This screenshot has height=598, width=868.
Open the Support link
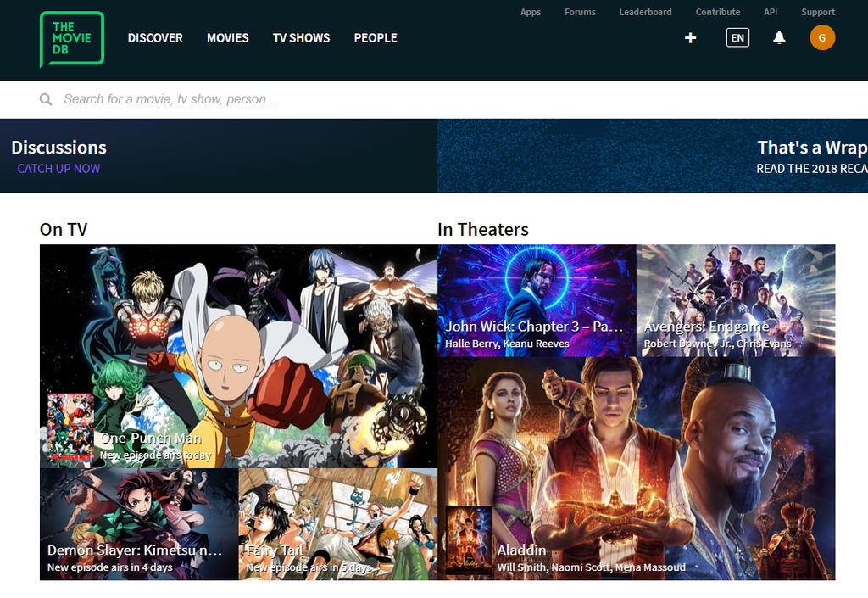coord(818,12)
